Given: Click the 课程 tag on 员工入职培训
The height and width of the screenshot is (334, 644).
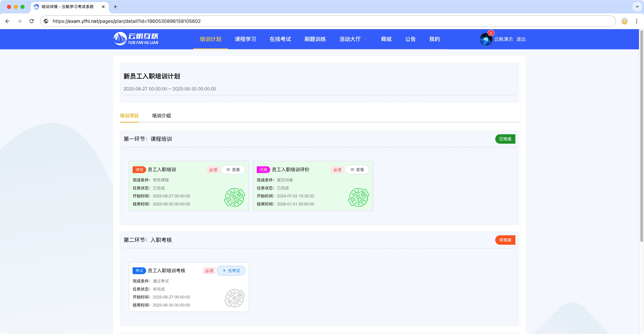Looking at the screenshot, I should tap(139, 170).
